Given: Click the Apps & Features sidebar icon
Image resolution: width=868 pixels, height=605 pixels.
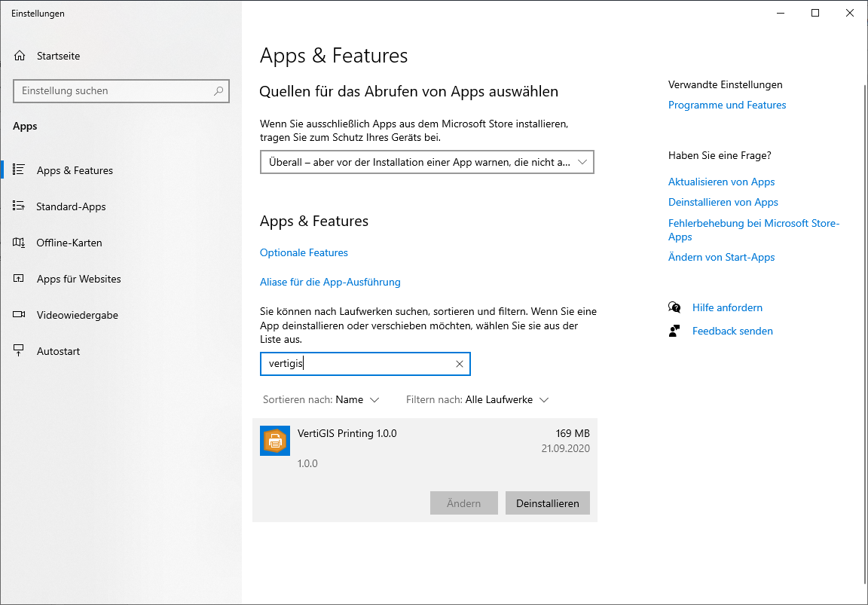Looking at the screenshot, I should [20, 170].
